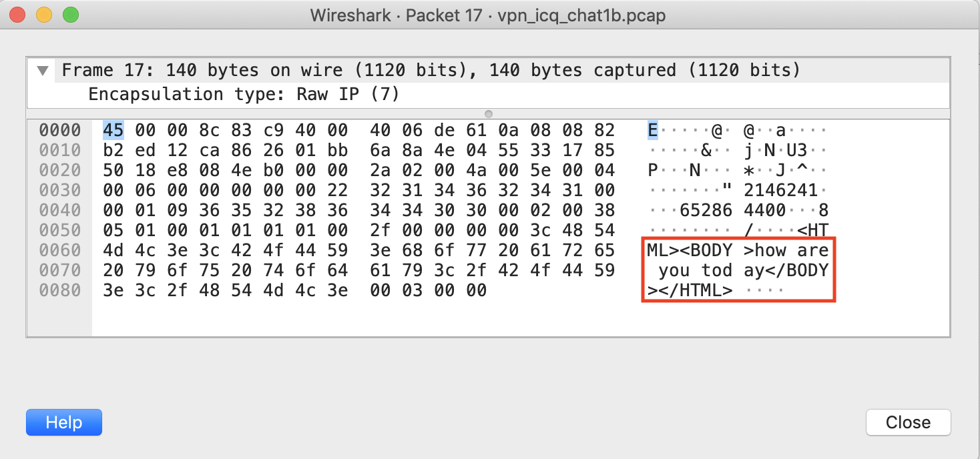980x459 pixels.
Task: Collapse the Frame 17 disclosure triangle
Action: point(43,70)
